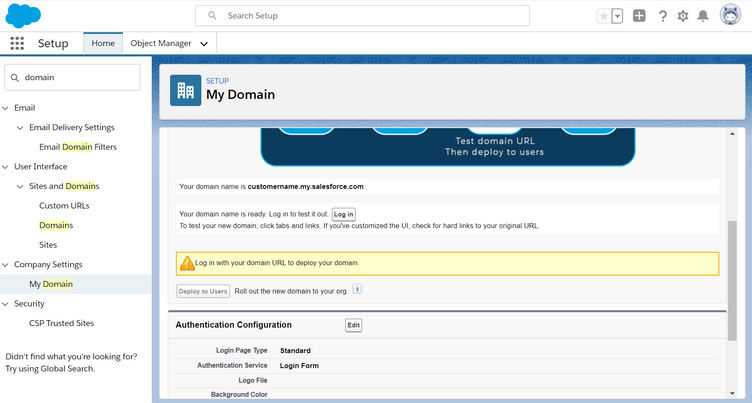752x403 pixels.
Task: Open the setup gear icon
Action: click(x=683, y=16)
